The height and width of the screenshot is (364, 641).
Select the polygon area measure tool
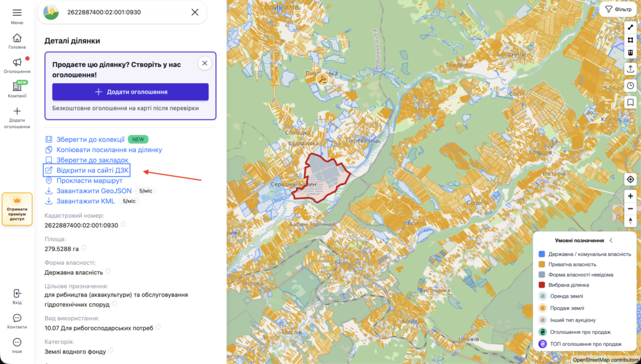(x=630, y=41)
